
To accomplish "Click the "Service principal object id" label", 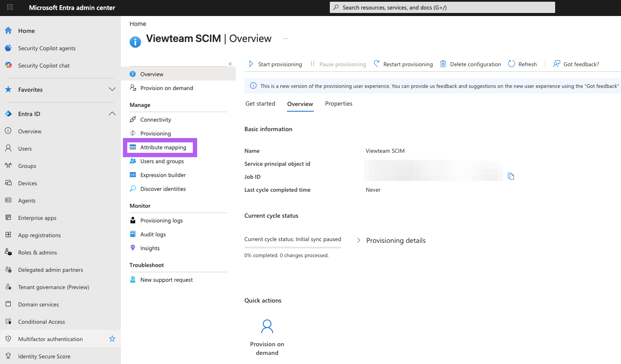I will 277,164.
